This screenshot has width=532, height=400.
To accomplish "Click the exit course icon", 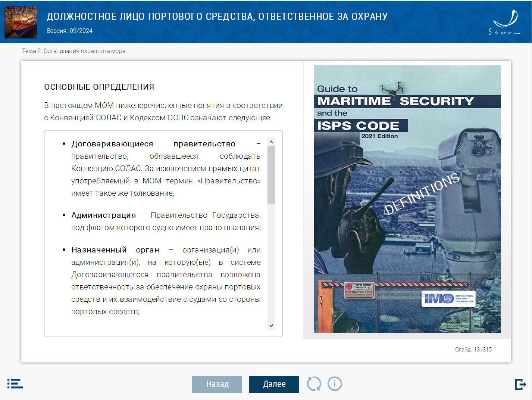I will 520,384.
